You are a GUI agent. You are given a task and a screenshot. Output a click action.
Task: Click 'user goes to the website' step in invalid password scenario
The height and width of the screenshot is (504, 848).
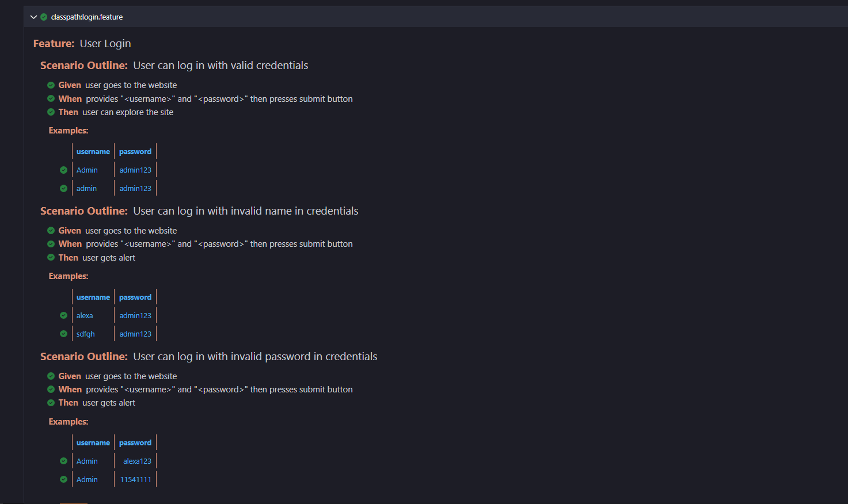(131, 376)
